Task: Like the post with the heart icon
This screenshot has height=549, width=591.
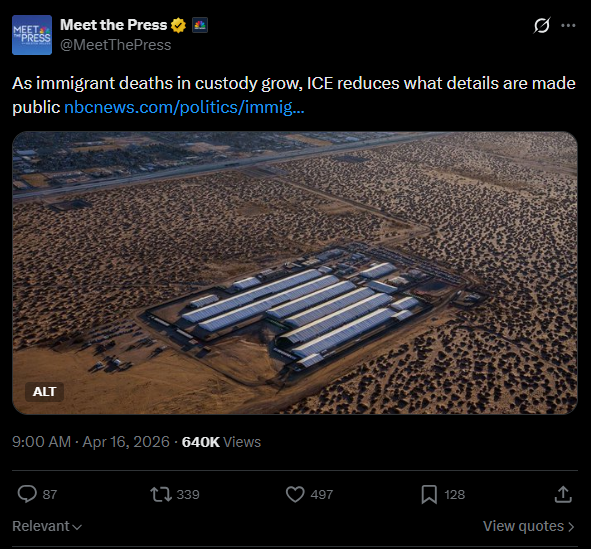Action: [x=295, y=494]
